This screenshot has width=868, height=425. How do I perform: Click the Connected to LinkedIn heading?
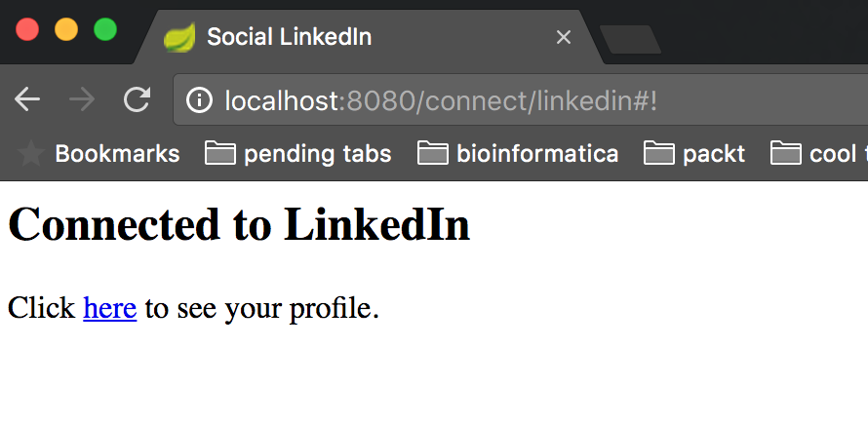pyautogui.click(x=239, y=224)
